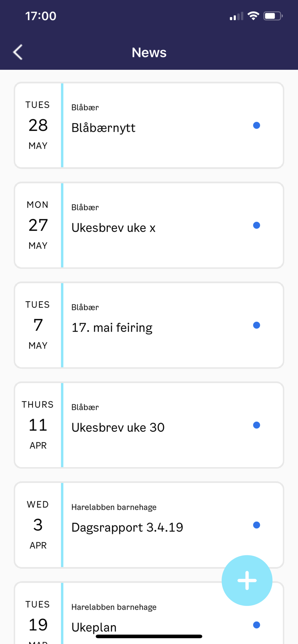Tap the plus button to add news
Screen dimensions: 298x644
click(x=247, y=580)
